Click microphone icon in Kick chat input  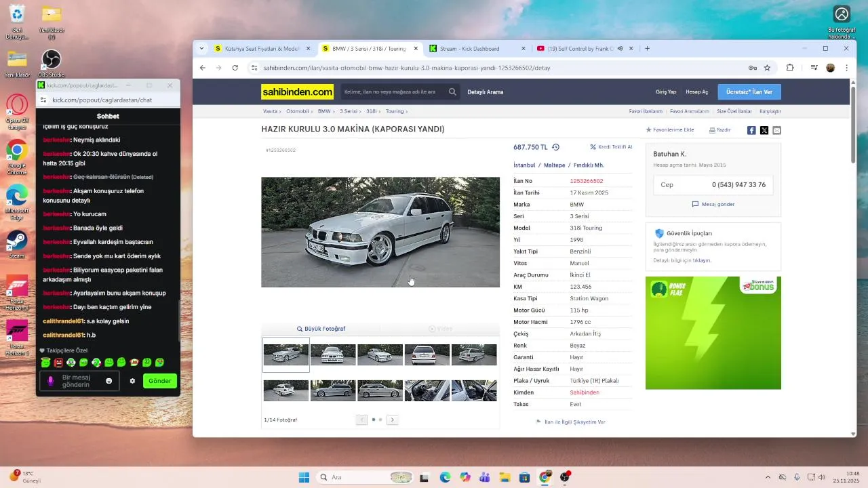coord(50,381)
